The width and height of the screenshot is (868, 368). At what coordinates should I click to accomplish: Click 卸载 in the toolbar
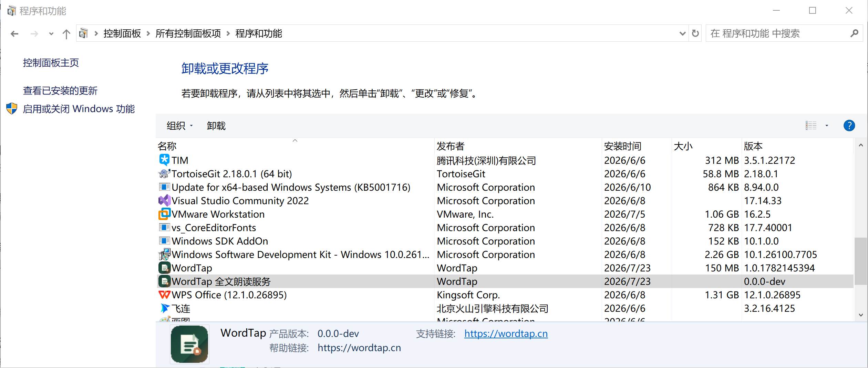coord(216,126)
